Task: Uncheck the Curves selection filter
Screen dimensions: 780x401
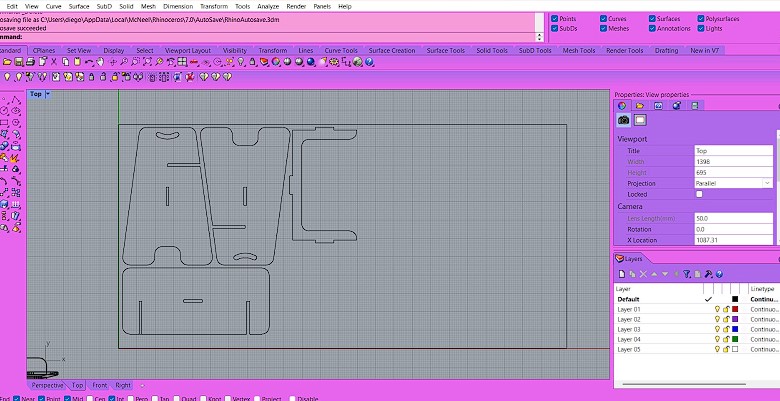Action: click(x=603, y=18)
